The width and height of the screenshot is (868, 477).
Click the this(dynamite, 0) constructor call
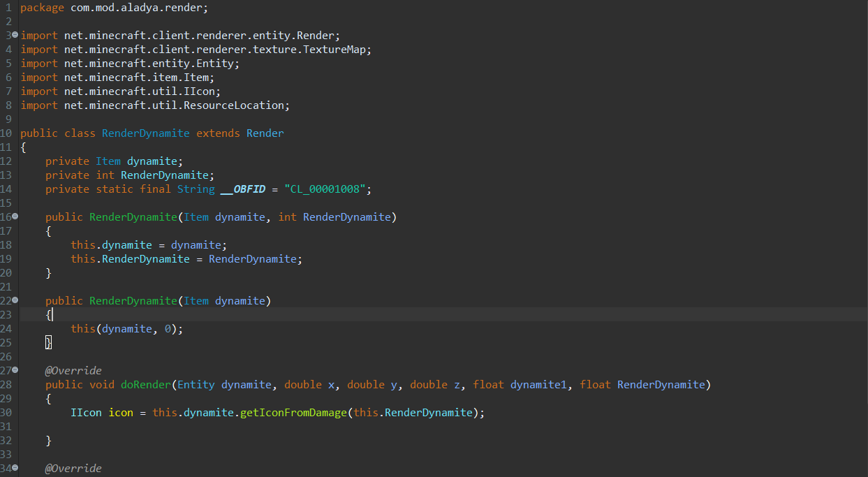pyautogui.click(x=126, y=329)
